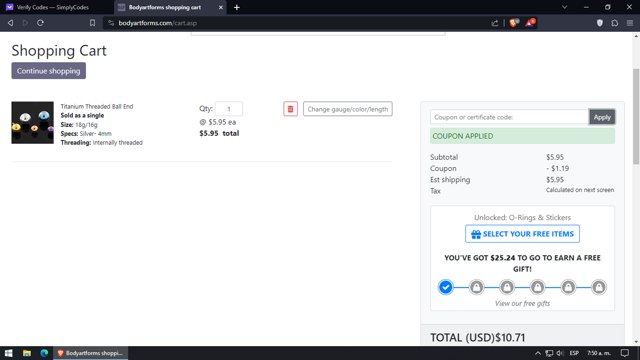Open the notification center icon

point(624,353)
